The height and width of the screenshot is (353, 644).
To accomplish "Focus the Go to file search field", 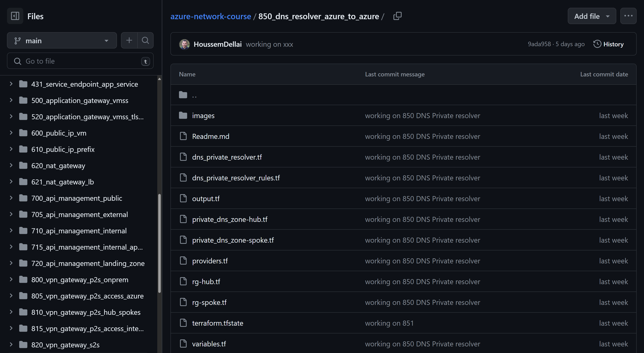I will click(80, 61).
